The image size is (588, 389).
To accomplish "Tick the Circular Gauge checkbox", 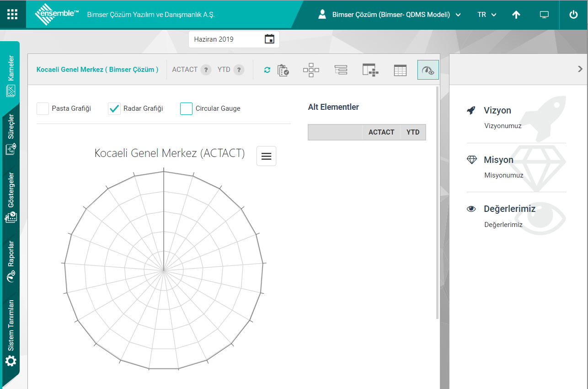I will [187, 108].
